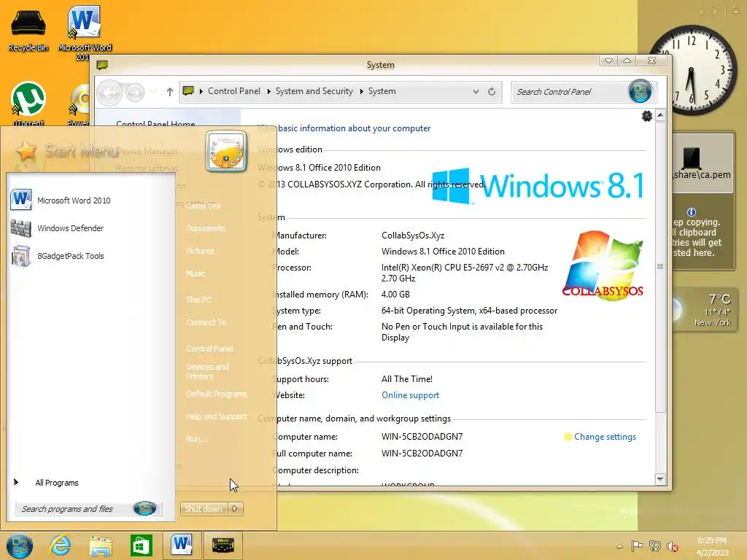
Task: Click the Start Menu user picture tile
Action: (x=226, y=151)
